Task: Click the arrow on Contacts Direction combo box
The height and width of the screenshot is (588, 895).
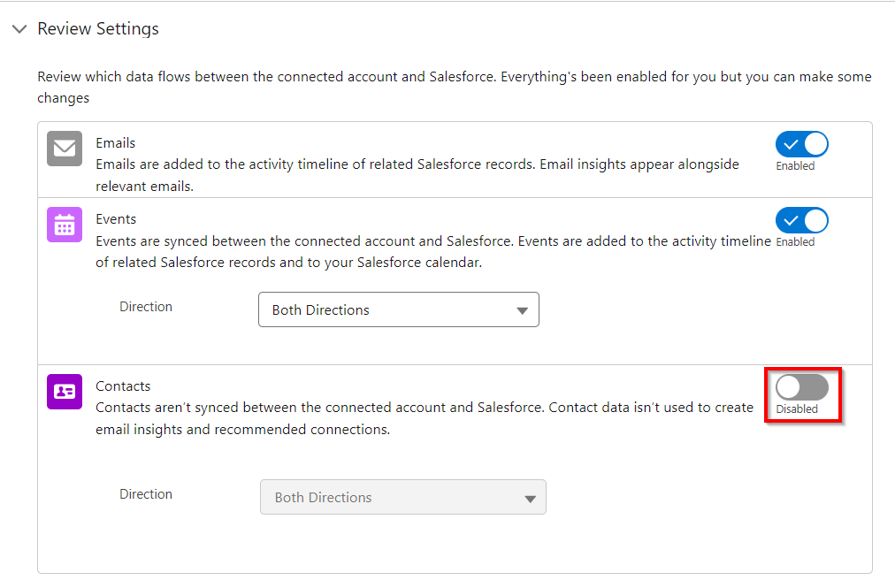Action: (x=530, y=499)
